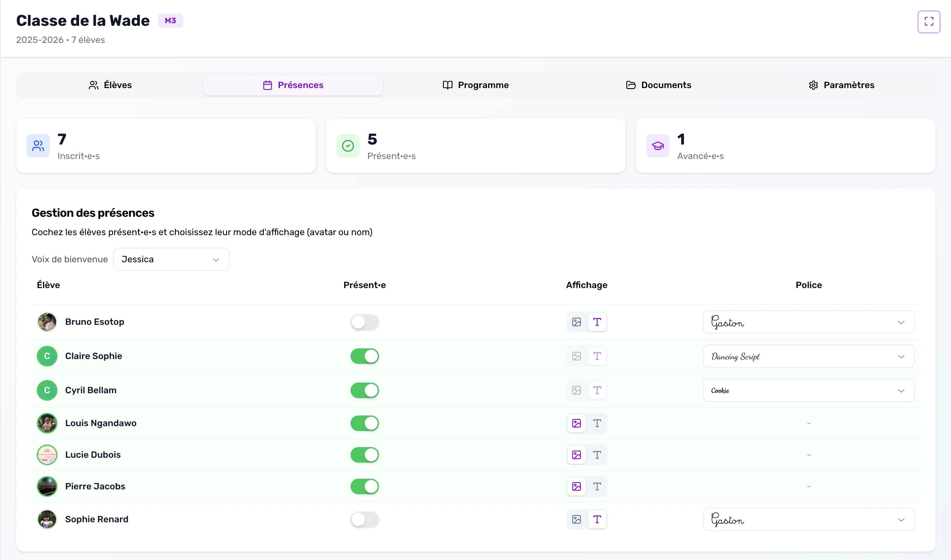Switch Sophie Renard to avatar image display

(576, 519)
